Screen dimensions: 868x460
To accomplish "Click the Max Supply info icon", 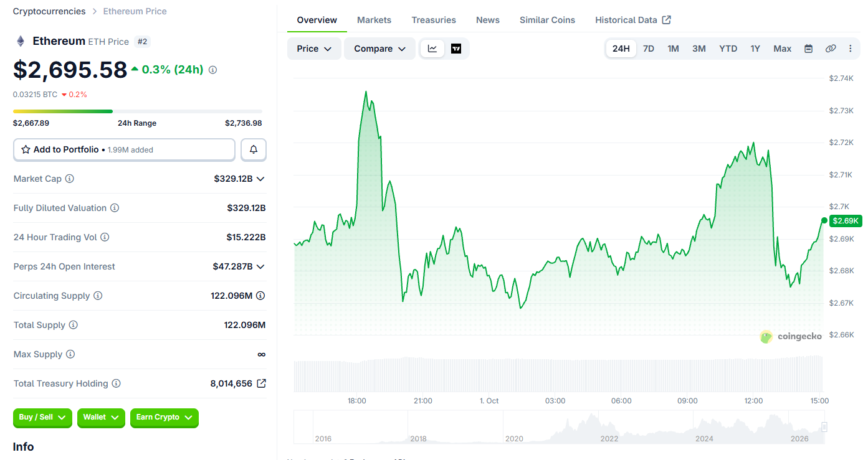I will [x=70, y=354].
